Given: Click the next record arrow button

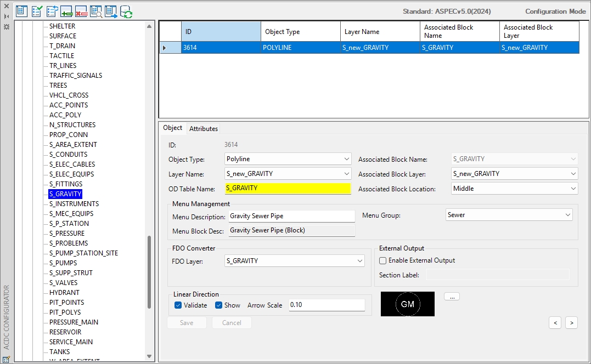Looking at the screenshot, I should tap(571, 322).
